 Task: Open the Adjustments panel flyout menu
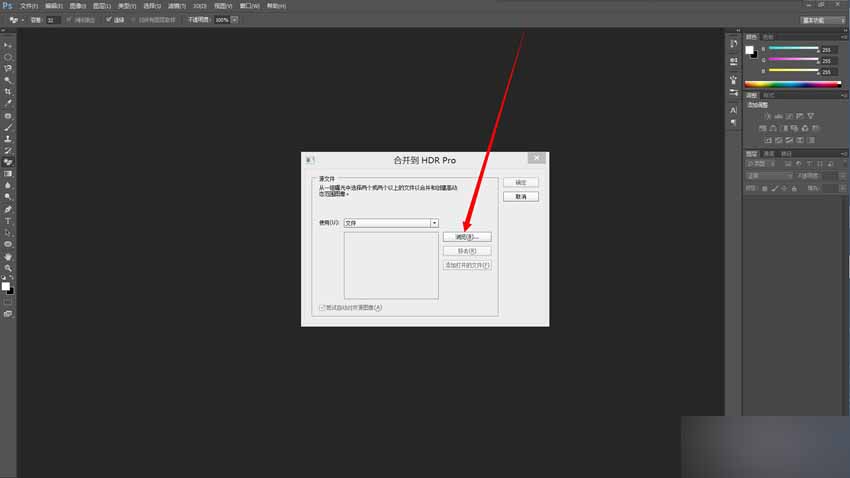(843, 95)
